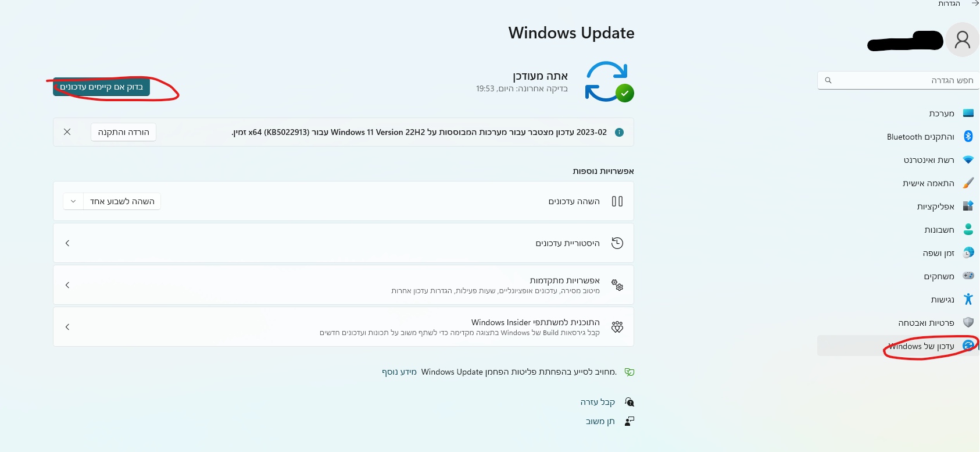980x452 pixels.
Task: Open the pause duration dropdown arrow
Action: coord(73,201)
